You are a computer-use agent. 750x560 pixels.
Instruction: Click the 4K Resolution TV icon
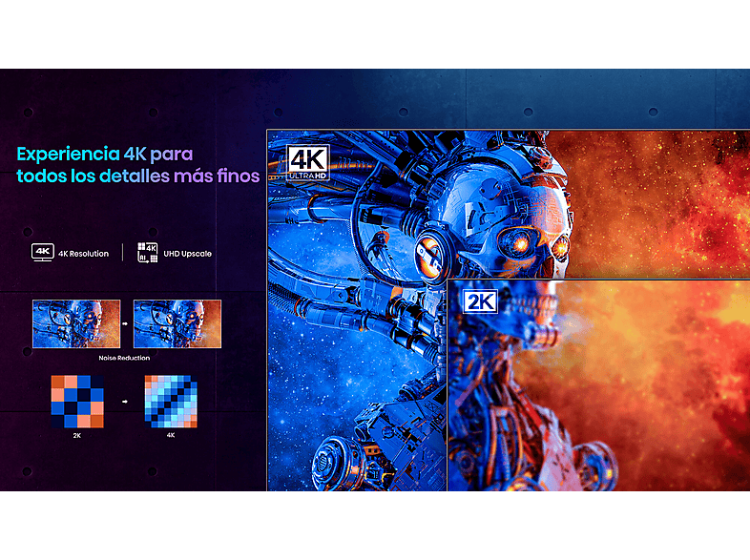click(x=42, y=253)
